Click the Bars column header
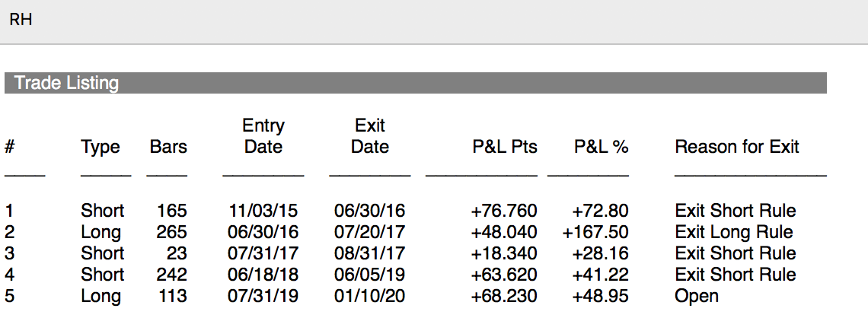868x318 pixels. coord(168,147)
